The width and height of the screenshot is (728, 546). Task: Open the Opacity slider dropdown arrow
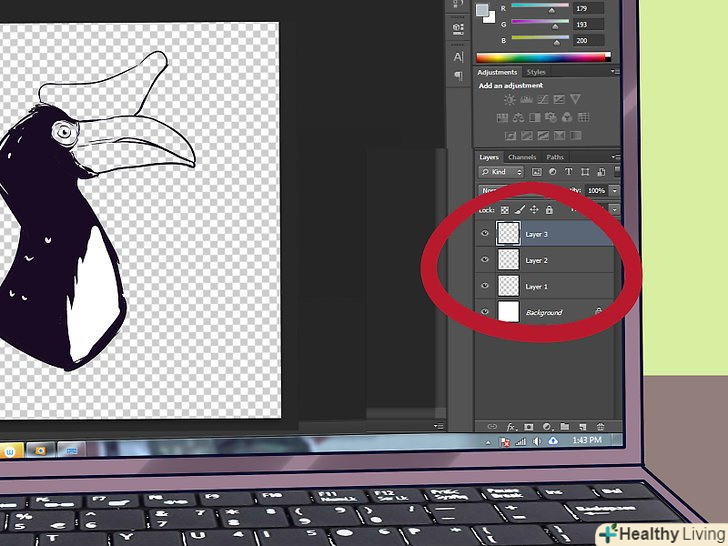(615, 190)
